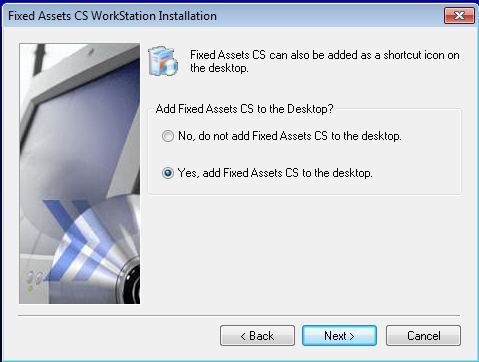Click the "Add Fixed Assets CS to the Desktop?" heading
The height and width of the screenshot is (362, 479).
click(x=244, y=109)
